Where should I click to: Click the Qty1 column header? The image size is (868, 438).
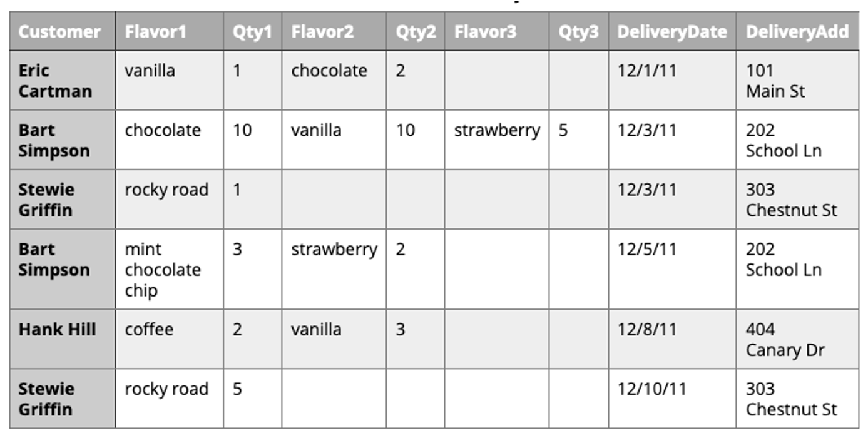tap(252, 31)
